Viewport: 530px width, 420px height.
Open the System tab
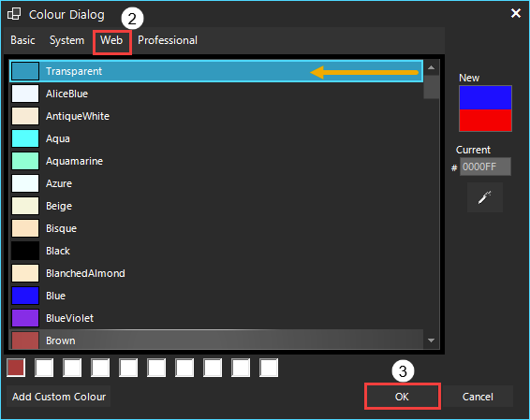66,40
